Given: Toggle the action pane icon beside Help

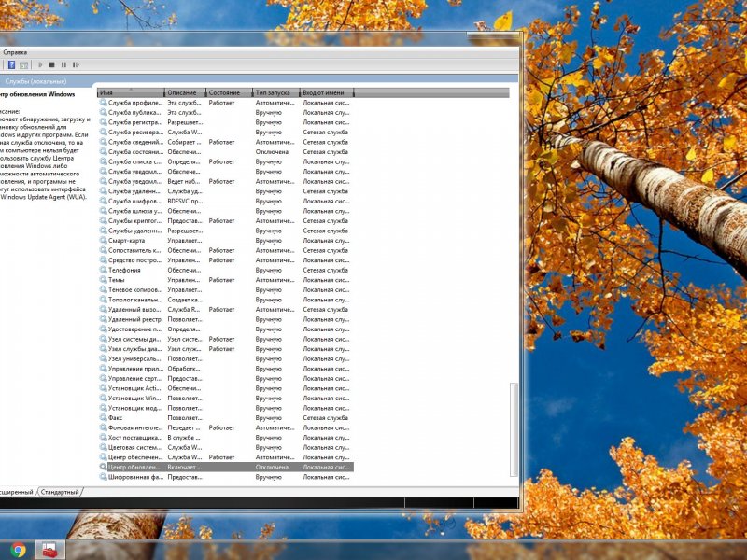Looking at the screenshot, I should [x=24, y=64].
